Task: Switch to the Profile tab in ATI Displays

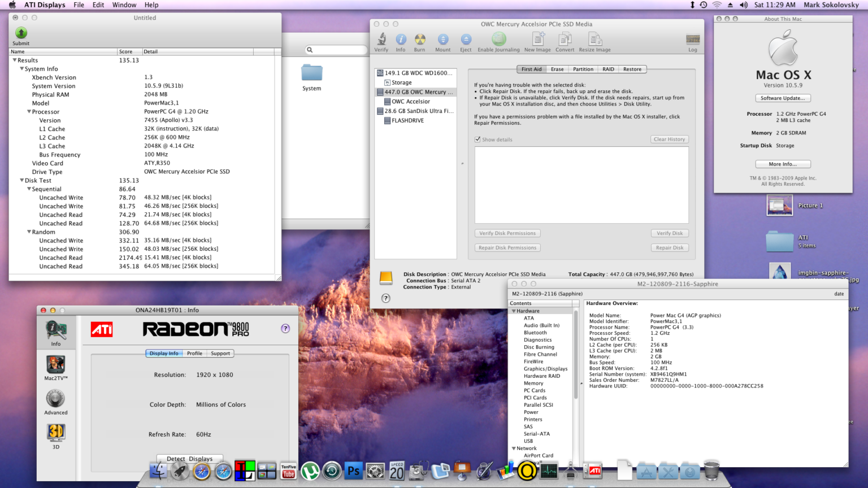Action: coord(194,353)
